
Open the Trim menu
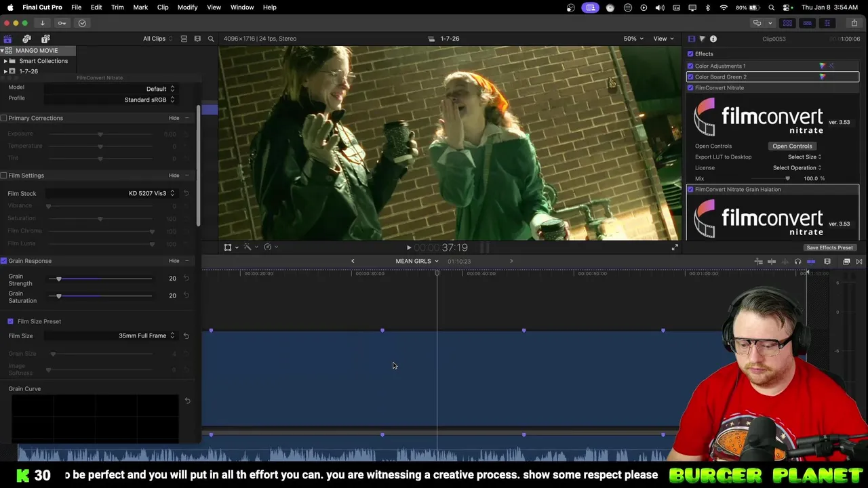pos(117,7)
